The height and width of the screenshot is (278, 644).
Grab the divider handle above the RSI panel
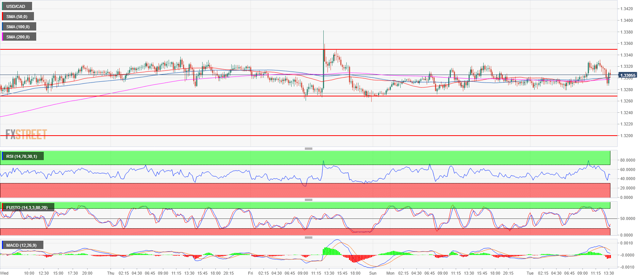(x=309, y=148)
